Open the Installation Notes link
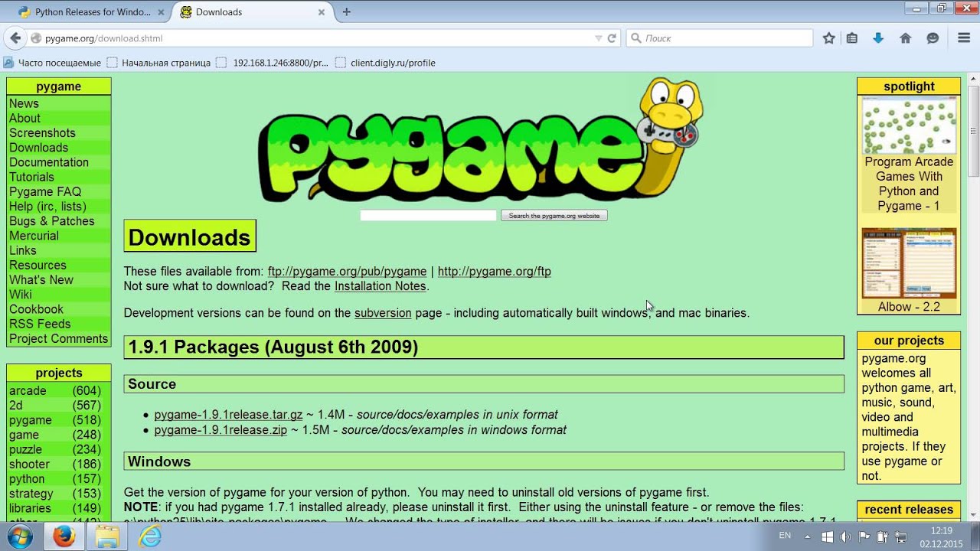Screen dimensions: 980x551 380,286
